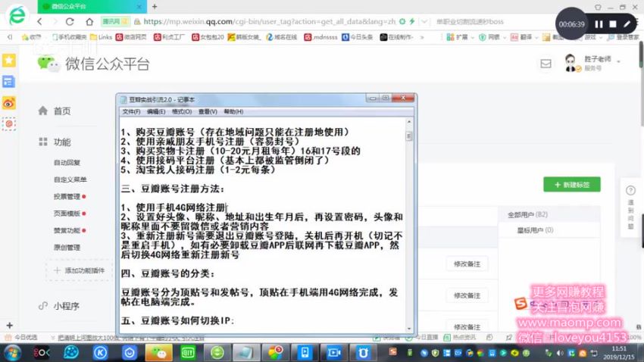This screenshot has height=362, width=644.
Task: Click the volume speaker tray icon
Action: pos(560,353)
